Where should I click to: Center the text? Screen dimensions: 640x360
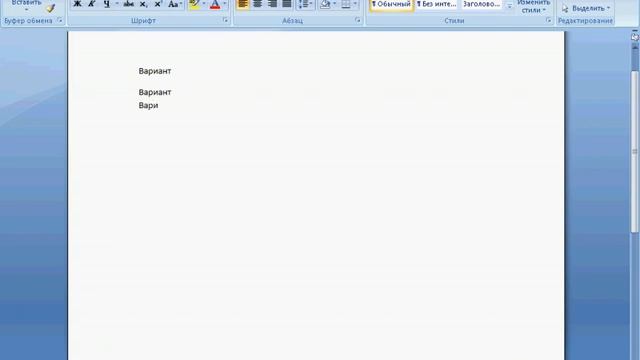[x=257, y=4]
